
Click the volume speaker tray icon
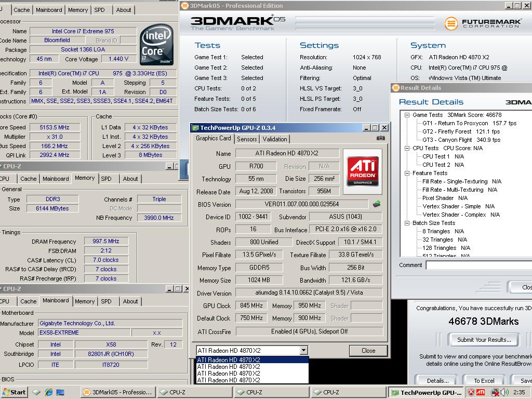coord(503,393)
